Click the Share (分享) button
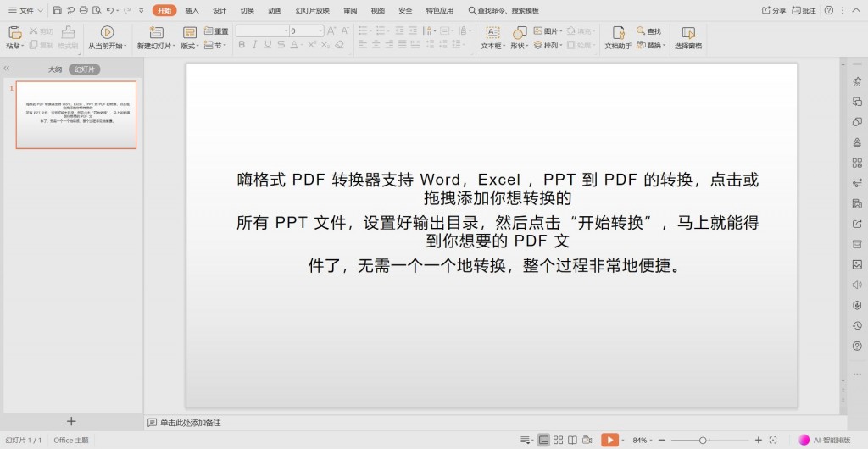 tap(774, 10)
